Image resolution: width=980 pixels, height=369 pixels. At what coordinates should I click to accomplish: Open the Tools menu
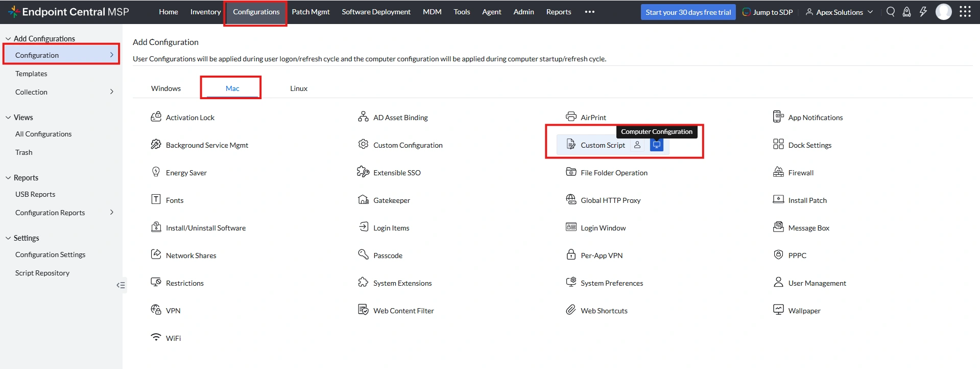[462, 12]
